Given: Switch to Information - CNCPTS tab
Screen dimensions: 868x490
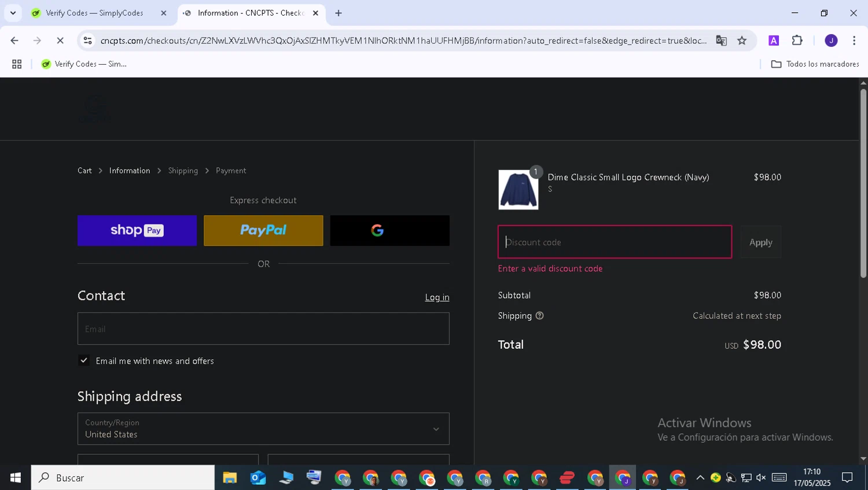Looking at the screenshot, I should [x=251, y=13].
